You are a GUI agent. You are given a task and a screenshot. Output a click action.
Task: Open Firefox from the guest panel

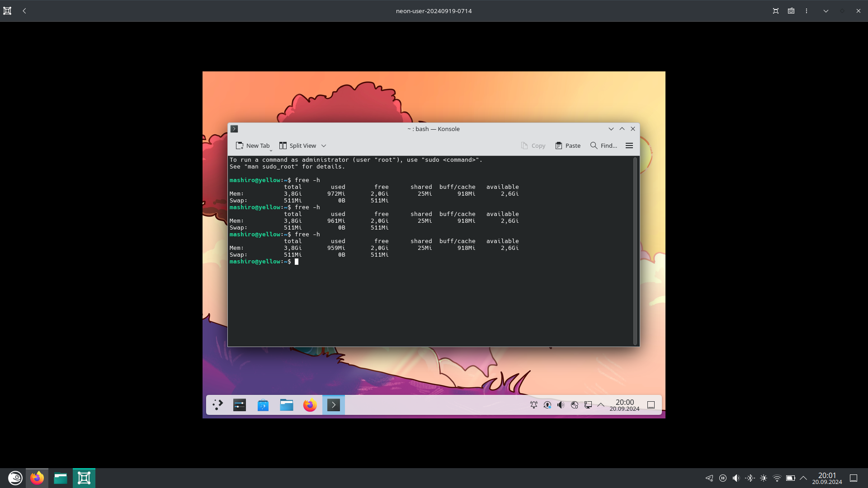point(310,405)
